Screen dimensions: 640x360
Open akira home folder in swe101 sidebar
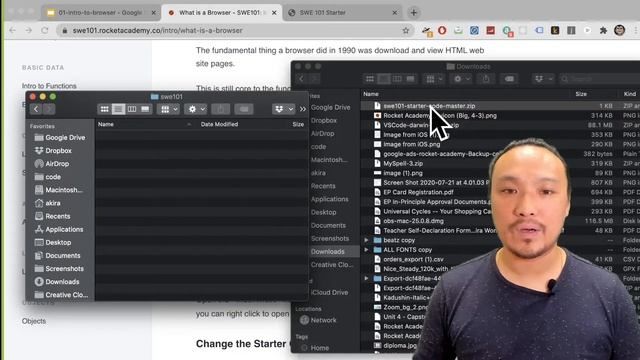[x=48, y=203]
